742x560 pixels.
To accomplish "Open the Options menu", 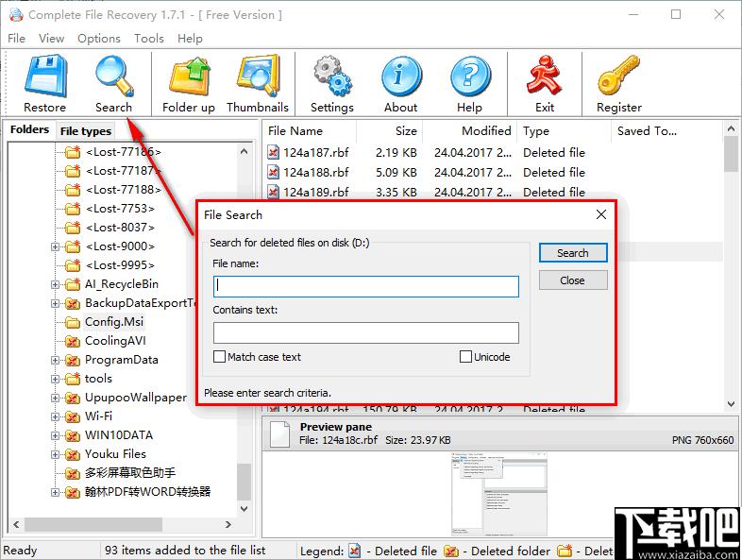I will tap(99, 39).
